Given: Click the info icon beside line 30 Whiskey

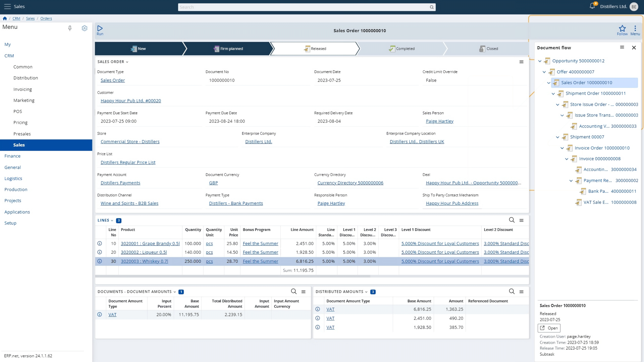Looking at the screenshot, I should tap(100, 261).
